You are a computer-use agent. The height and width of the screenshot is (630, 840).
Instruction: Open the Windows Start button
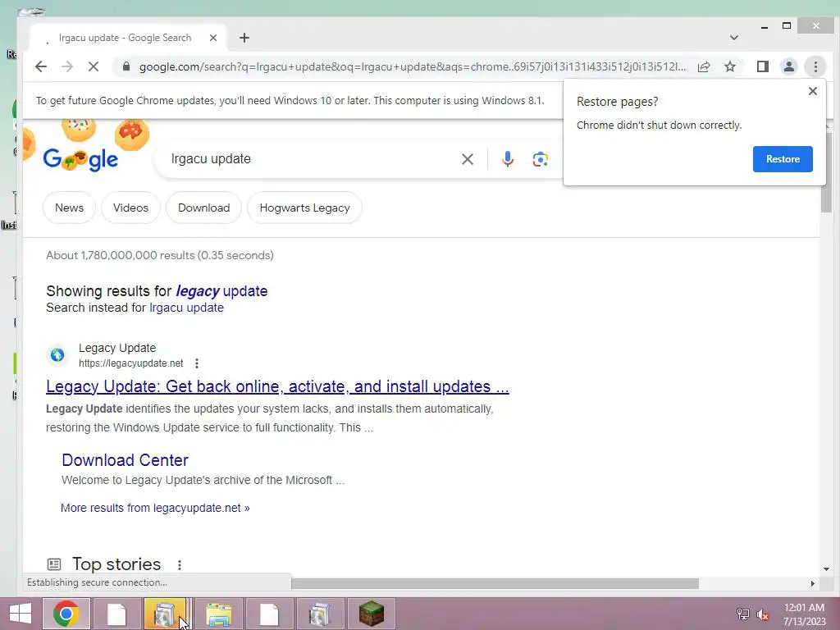tap(21, 614)
